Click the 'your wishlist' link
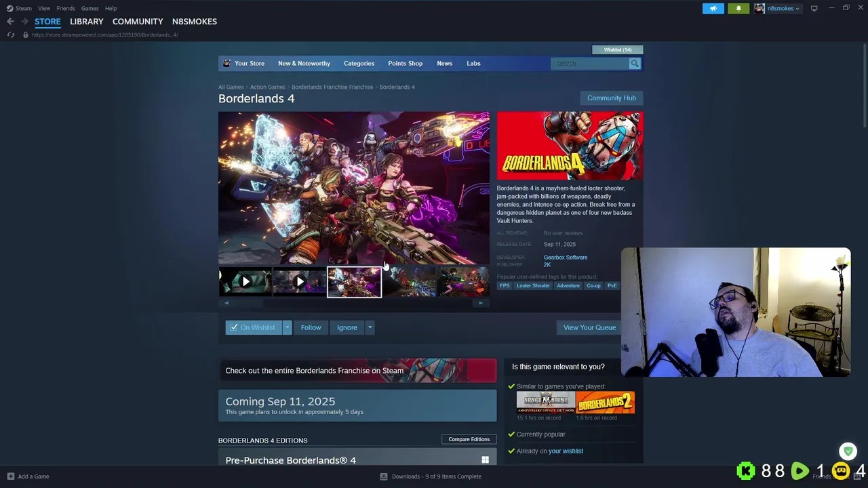Viewport: 868px width, 488px height. 566,451
